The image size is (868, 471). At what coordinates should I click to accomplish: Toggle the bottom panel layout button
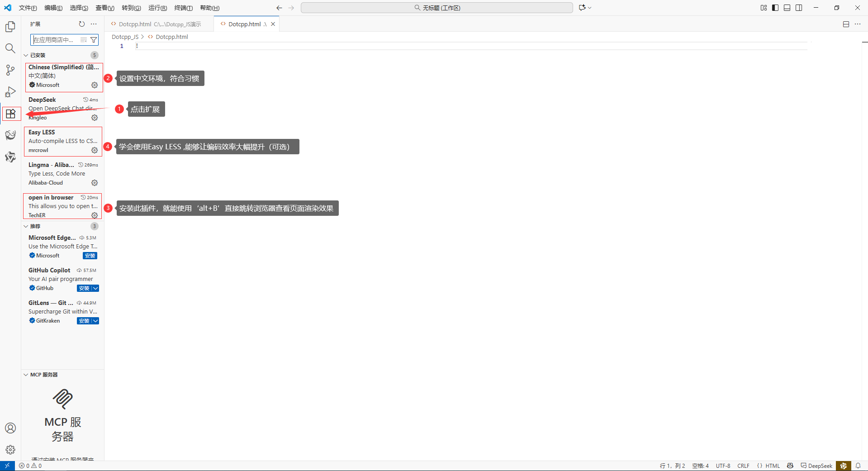[787, 8]
